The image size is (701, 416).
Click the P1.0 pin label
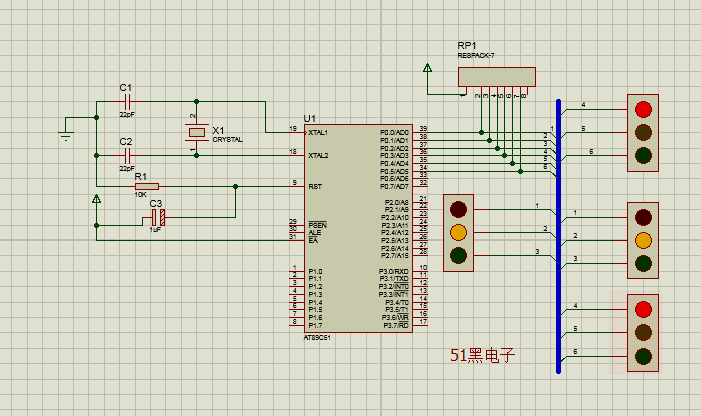coord(315,272)
